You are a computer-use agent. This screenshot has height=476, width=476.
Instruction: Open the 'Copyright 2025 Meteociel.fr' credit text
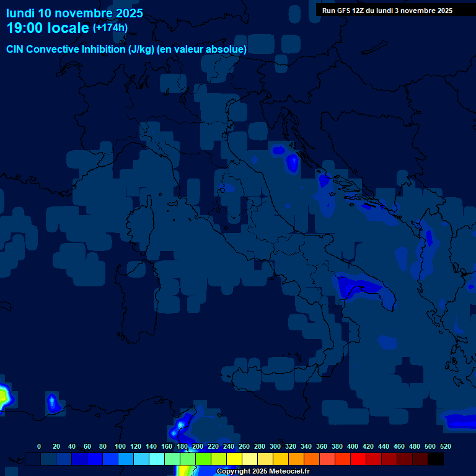263,471
